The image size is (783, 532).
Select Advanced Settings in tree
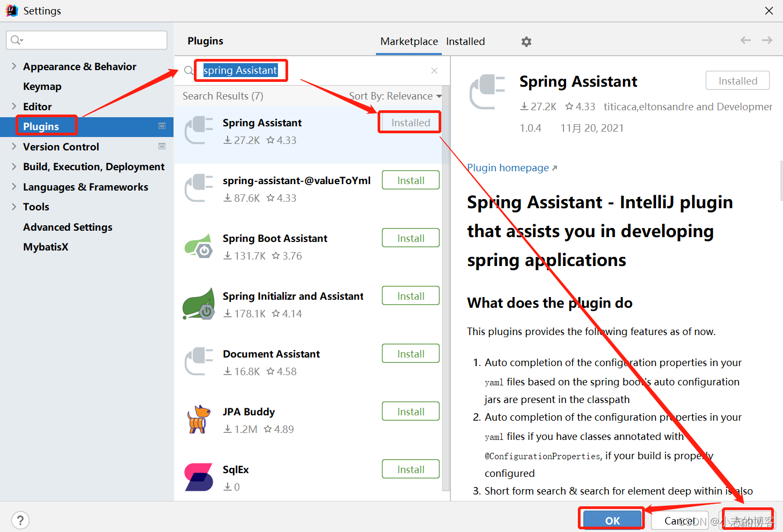[67, 227]
